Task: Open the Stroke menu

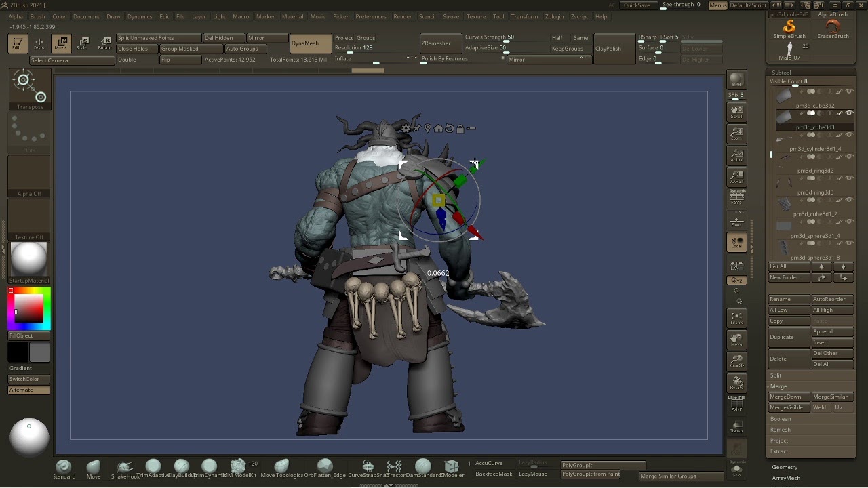Action: pyautogui.click(x=451, y=16)
